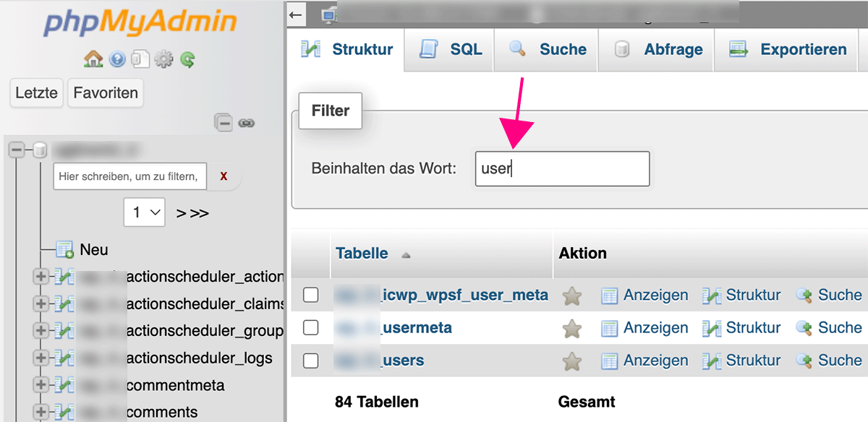Viewport: 868px width, 422px height.
Task: Check the box for icwp_wpsf_user_meta table
Action: click(x=310, y=295)
